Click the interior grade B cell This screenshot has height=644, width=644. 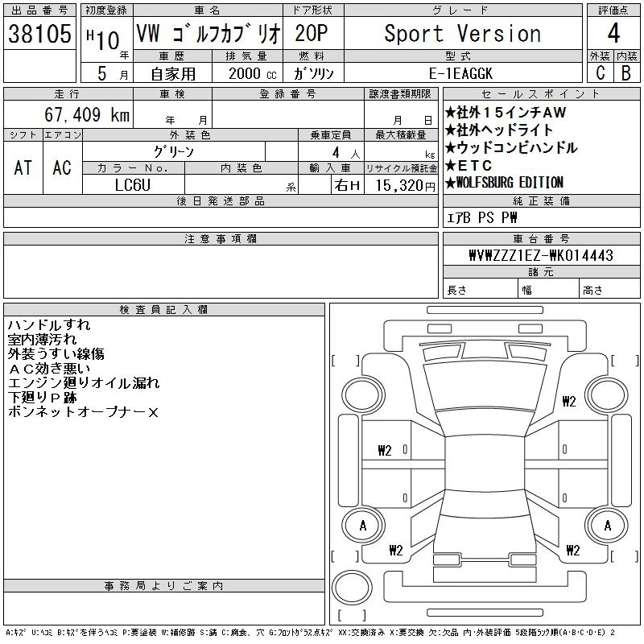pos(625,72)
